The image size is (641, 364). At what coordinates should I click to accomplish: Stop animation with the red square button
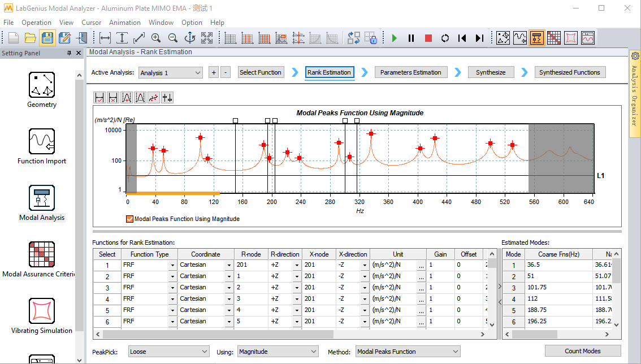coord(428,38)
